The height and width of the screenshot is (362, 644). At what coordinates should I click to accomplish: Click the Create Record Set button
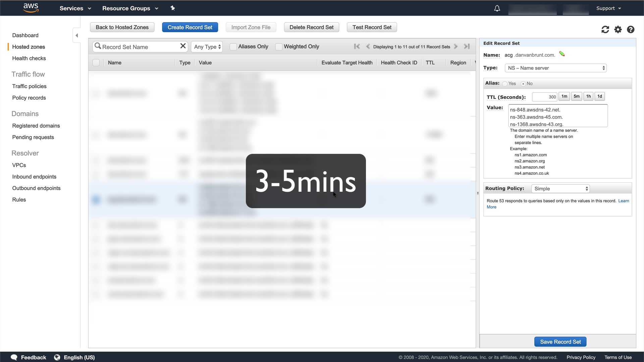click(x=190, y=27)
